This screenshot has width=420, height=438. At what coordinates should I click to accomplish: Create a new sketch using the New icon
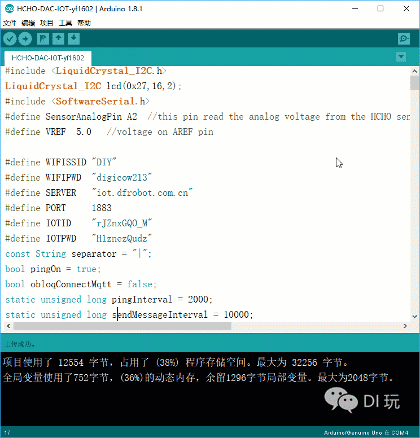43,39
